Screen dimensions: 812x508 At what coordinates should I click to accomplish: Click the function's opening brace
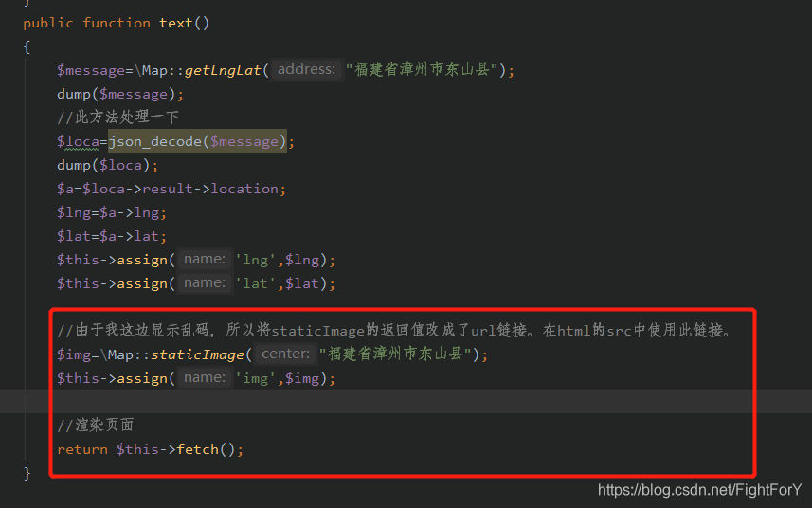coord(27,47)
